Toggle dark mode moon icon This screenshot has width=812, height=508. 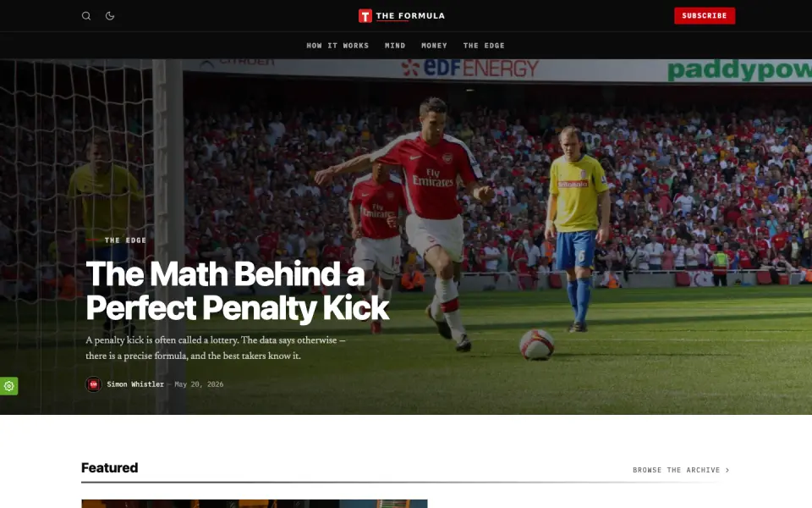[110, 15]
